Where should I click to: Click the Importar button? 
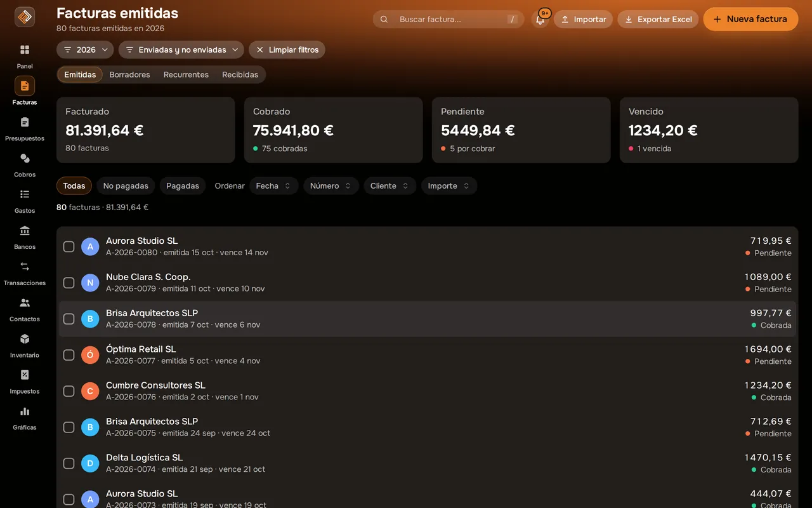[583, 19]
